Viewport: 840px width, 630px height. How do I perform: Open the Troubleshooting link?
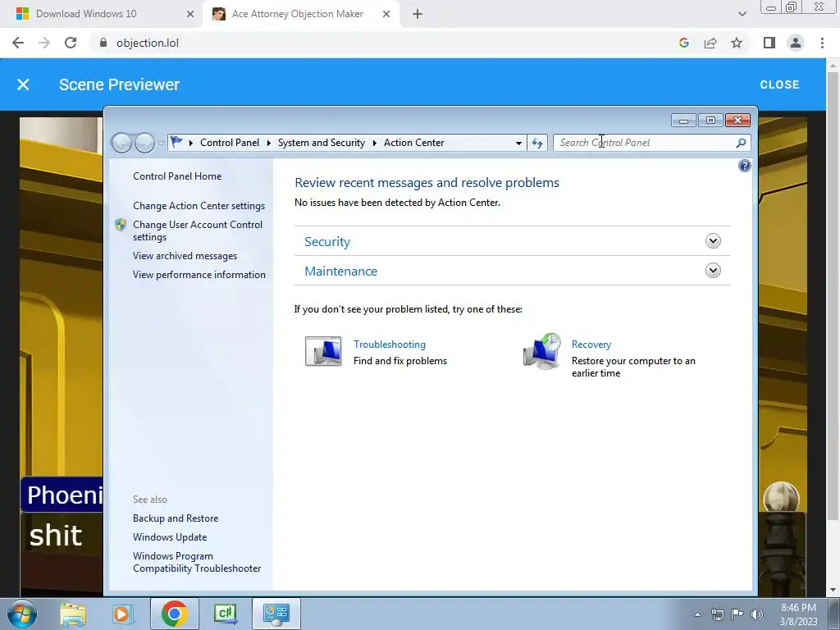[390, 345]
